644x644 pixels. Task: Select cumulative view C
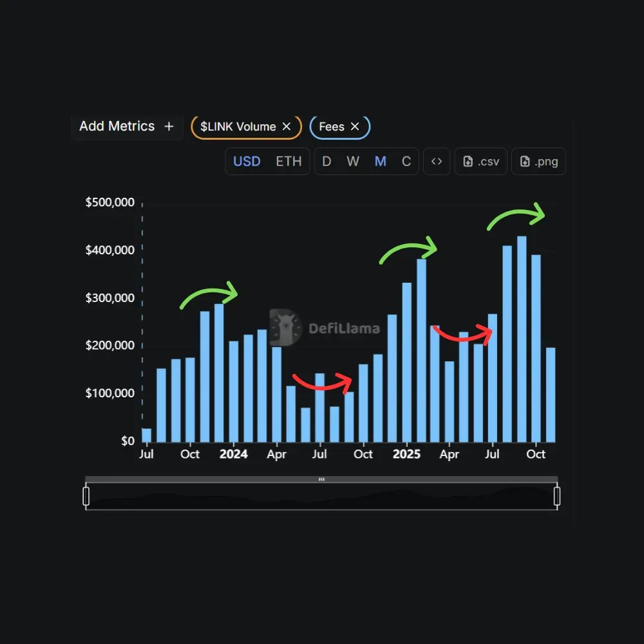click(x=406, y=162)
